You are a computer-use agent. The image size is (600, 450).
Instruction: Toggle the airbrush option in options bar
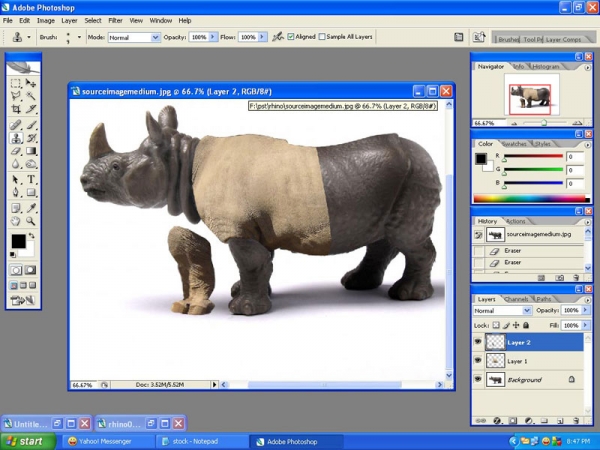tap(277, 37)
